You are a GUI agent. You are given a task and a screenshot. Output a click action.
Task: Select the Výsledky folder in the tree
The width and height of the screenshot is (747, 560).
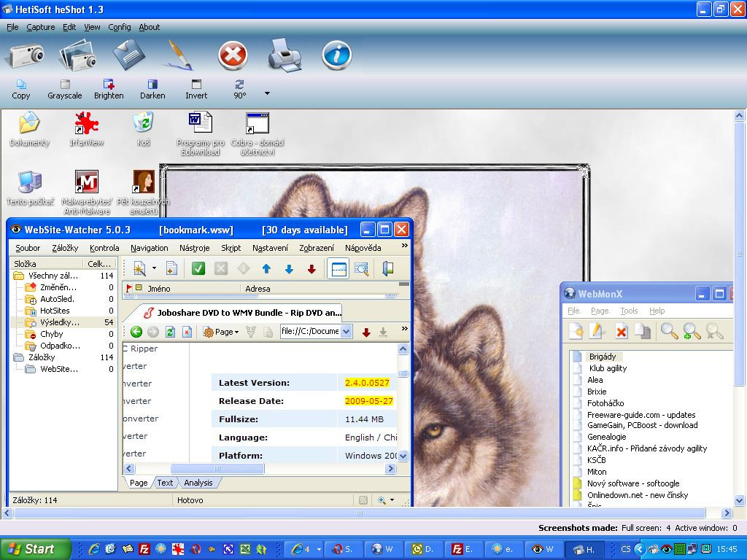click(x=60, y=322)
